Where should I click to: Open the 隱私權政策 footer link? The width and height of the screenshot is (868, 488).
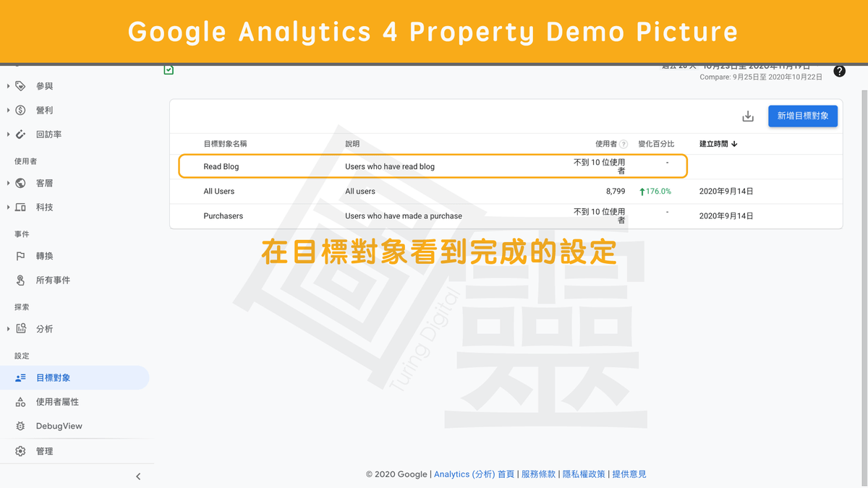coord(584,474)
